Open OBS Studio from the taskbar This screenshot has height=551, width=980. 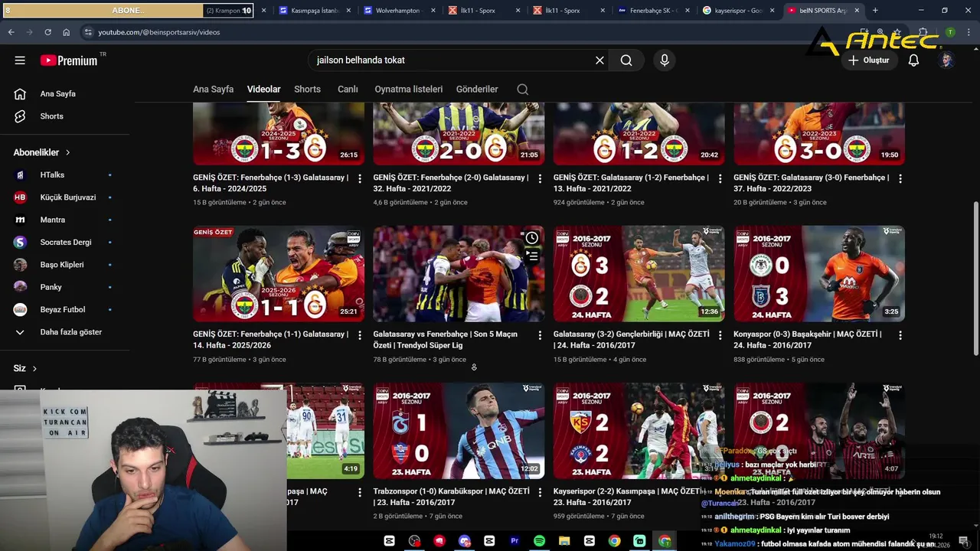pos(414,541)
